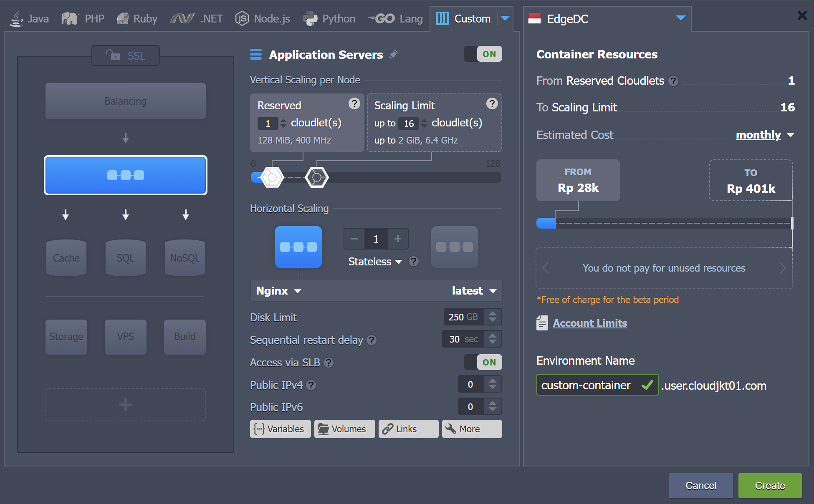Expand the Custom tab dropdown arrow
This screenshot has height=504, width=814.
(505, 18)
